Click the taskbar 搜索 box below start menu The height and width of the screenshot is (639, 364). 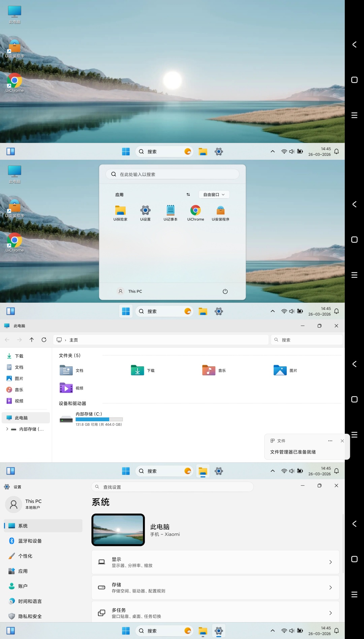click(164, 311)
